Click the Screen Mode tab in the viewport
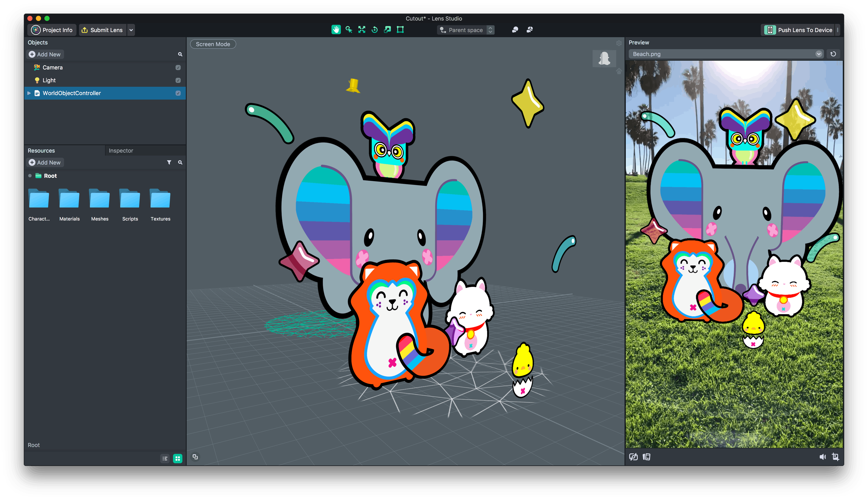868x500 pixels. click(x=213, y=44)
